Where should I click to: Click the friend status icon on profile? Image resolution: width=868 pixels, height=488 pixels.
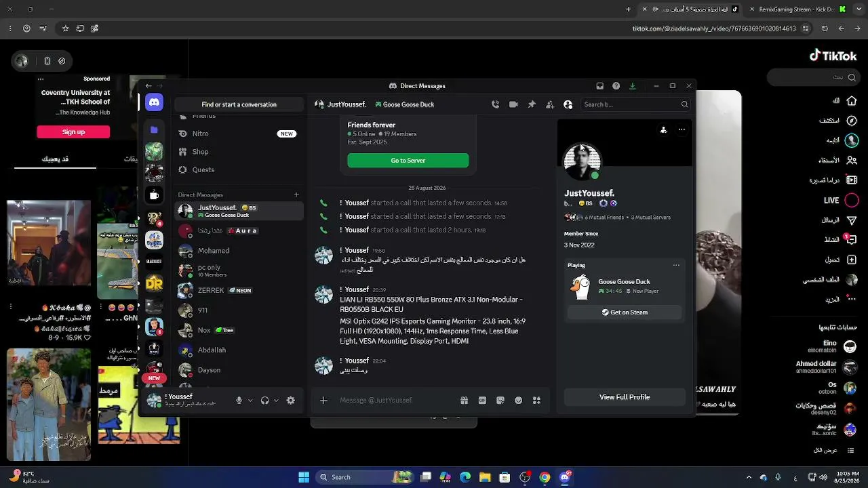(663, 129)
